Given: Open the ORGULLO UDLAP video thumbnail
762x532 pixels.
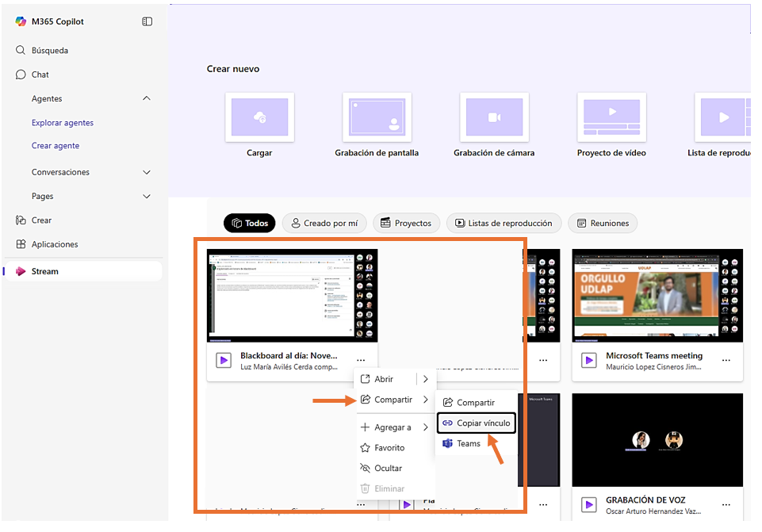Looking at the screenshot, I should pos(657,295).
